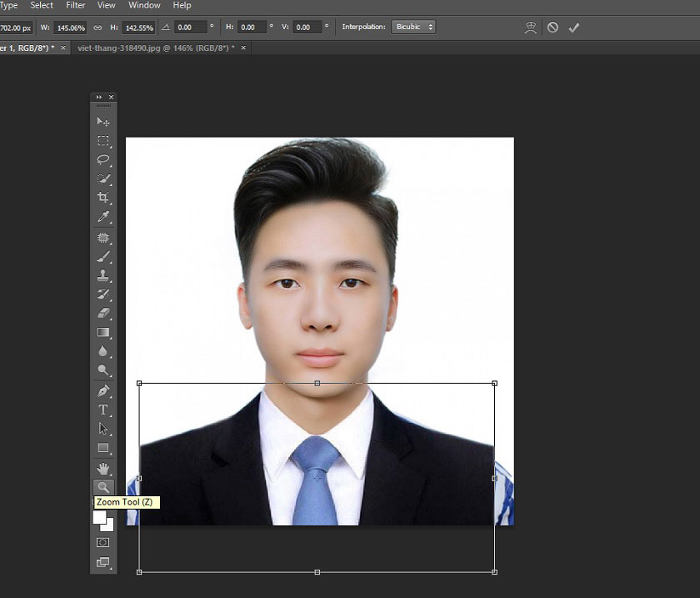Click the 'Interpolation:' label
Image resolution: width=700 pixels, height=598 pixels.
363,27
